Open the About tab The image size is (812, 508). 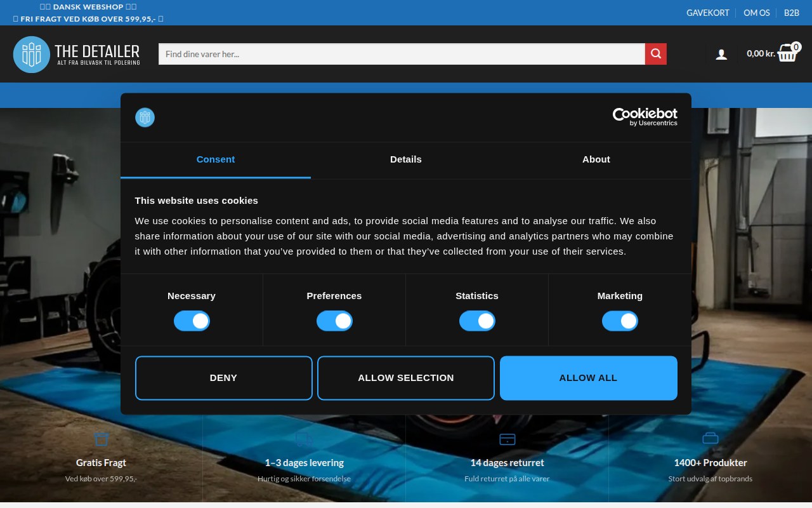click(x=596, y=159)
